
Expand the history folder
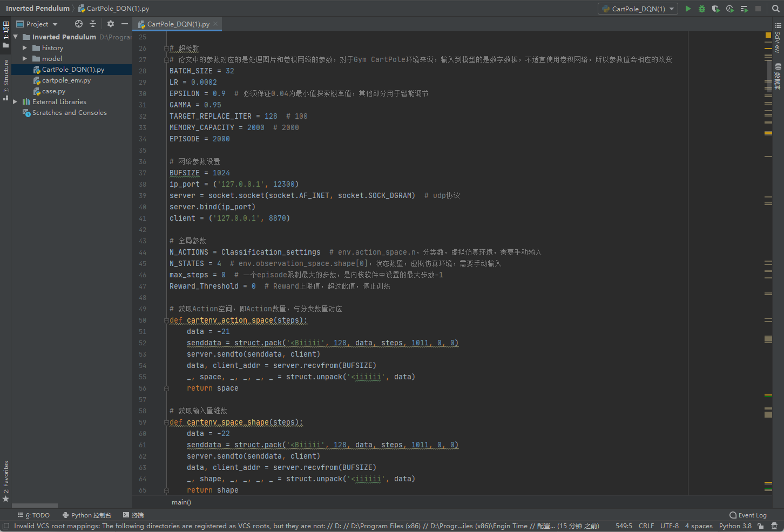25,48
